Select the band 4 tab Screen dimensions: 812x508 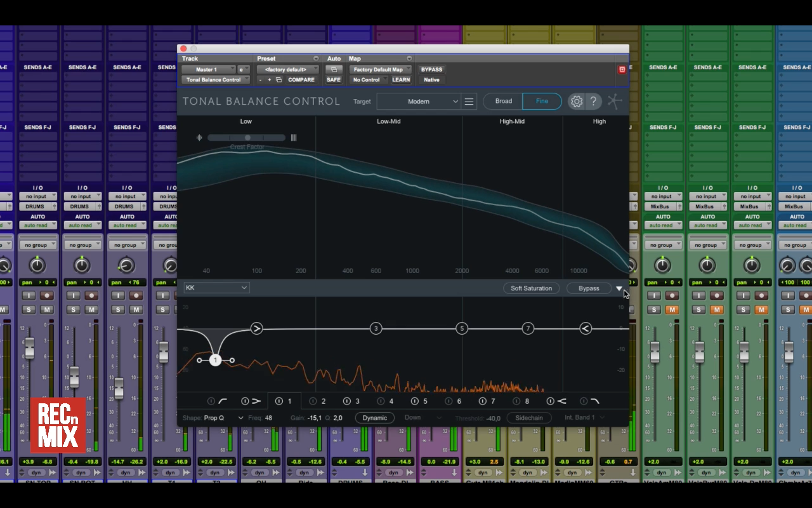[x=391, y=401]
